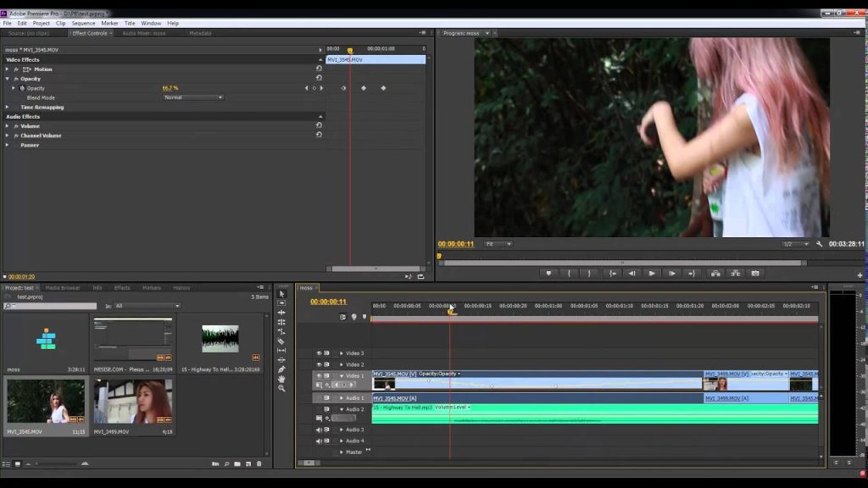Expand Video 3 track
Image resolution: width=868 pixels, height=488 pixels.
point(342,353)
